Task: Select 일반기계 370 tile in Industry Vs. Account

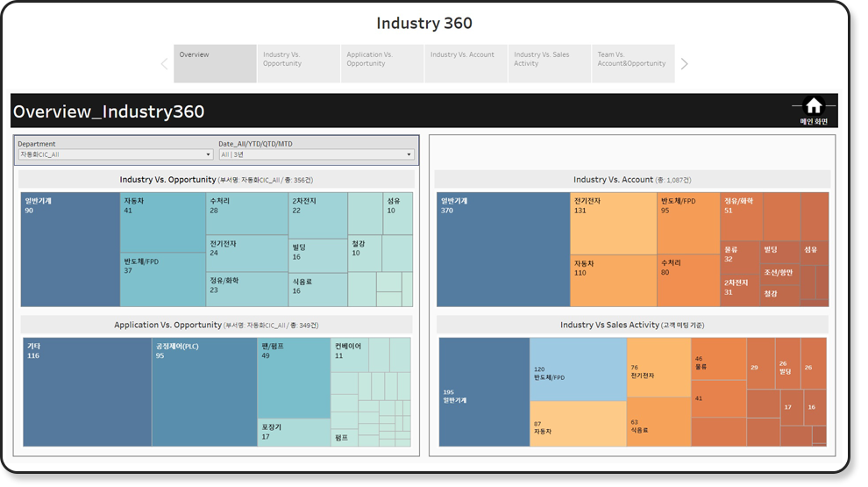Action: [x=503, y=249]
